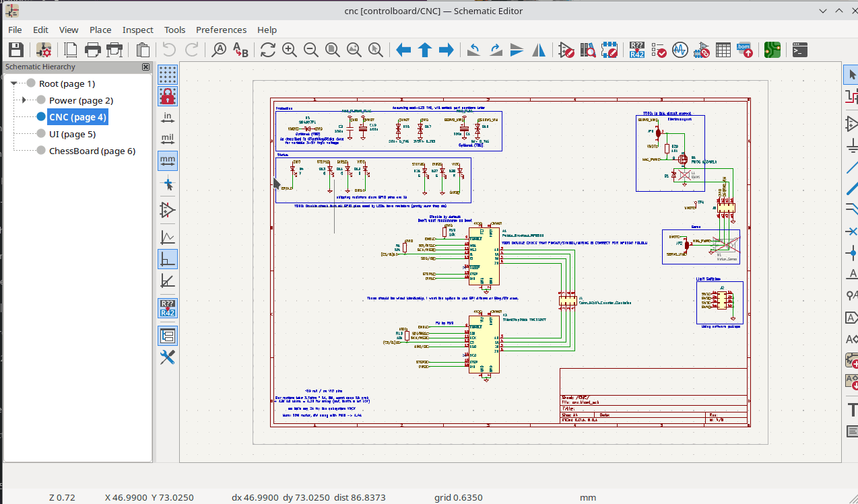Close the Schematic Hierarchy panel
858x504 pixels.
click(x=145, y=67)
